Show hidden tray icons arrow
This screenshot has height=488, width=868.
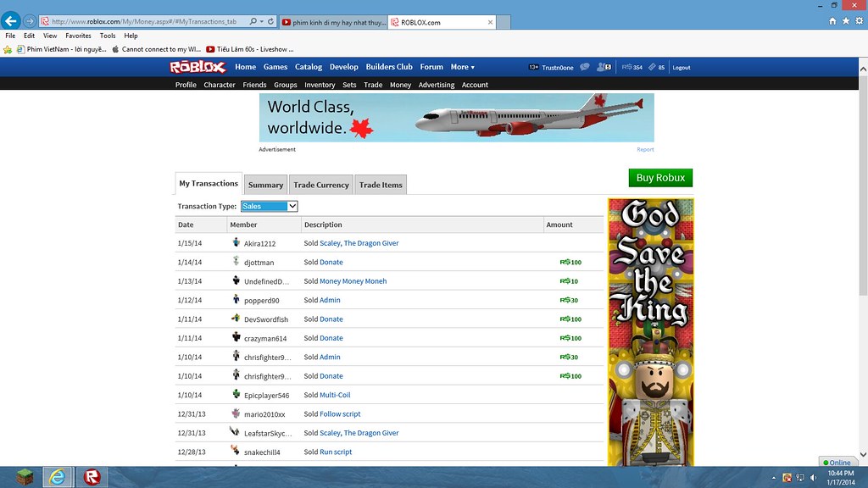(774, 478)
